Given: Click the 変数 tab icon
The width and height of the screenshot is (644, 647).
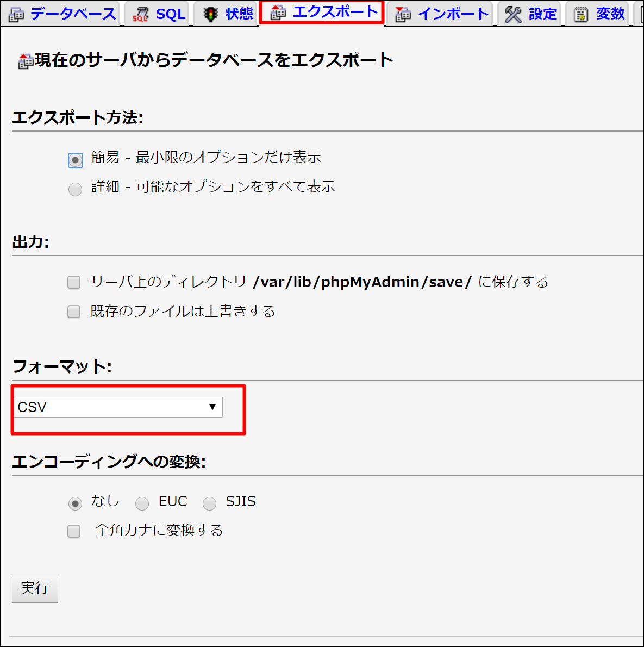Looking at the screenshot, I should point(581,15).
